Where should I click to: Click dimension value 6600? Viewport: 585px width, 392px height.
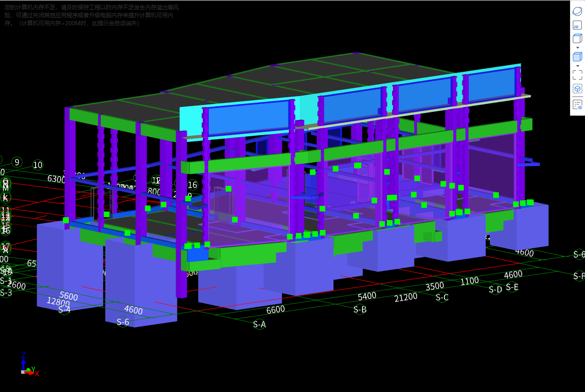[275, 310]
